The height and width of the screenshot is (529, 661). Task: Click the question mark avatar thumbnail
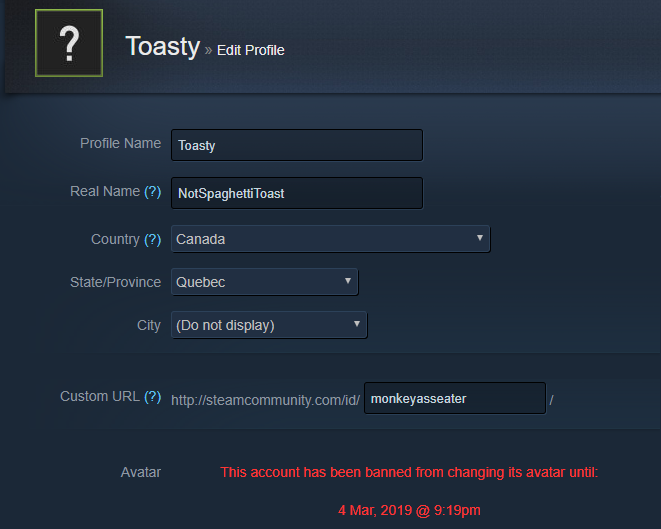coord(69,43)
